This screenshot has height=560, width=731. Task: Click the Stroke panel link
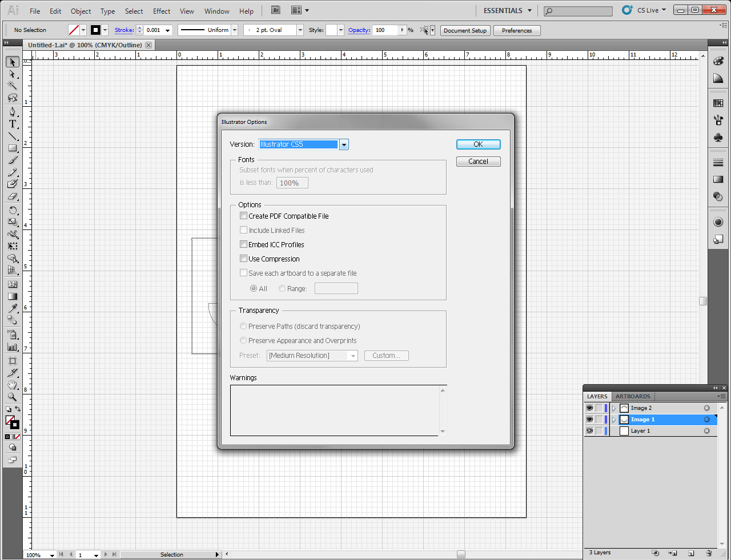point(124,30)
